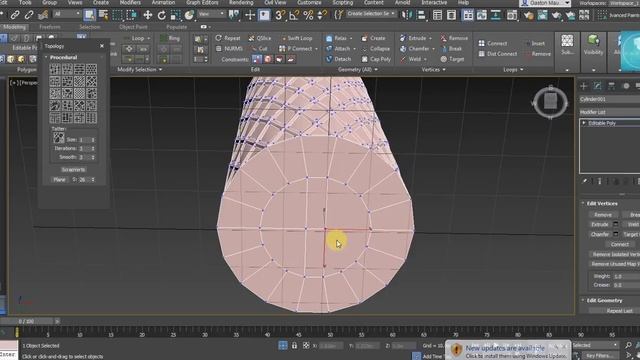This screenshot has width=640, height=360.
Task: Click the Plane button in Topology
Action: point(59,180)
